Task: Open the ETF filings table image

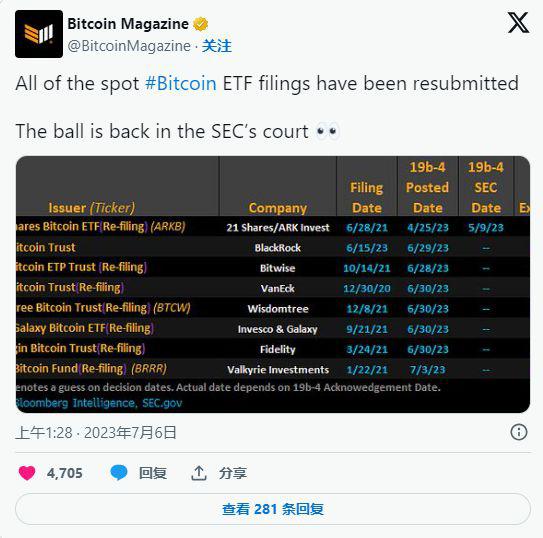Action: (273, 284)
